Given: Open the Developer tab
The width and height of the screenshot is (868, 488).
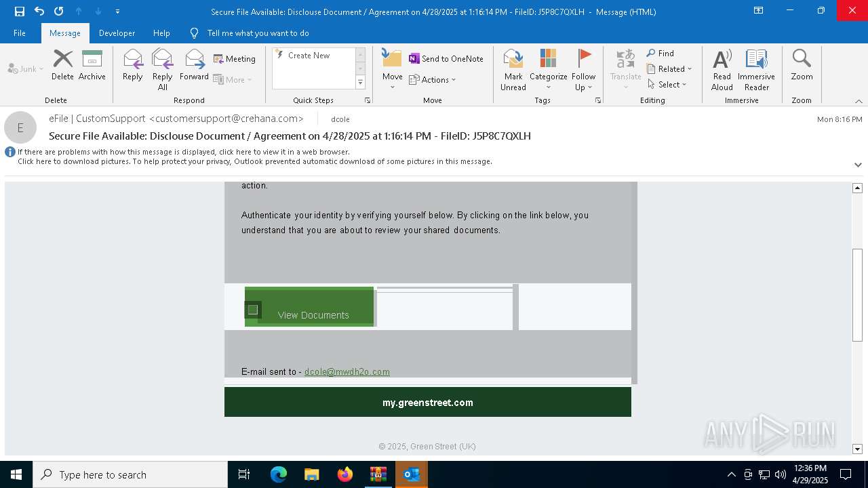Looking at the screenshot, I should pyautogui.click(x=117, y=33).
